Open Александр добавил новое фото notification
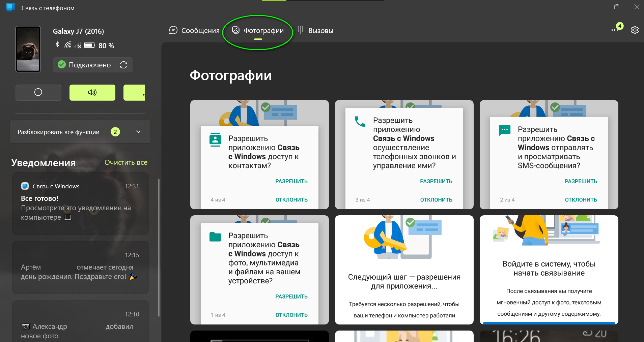The image size is (644, 342). [80, 321]
